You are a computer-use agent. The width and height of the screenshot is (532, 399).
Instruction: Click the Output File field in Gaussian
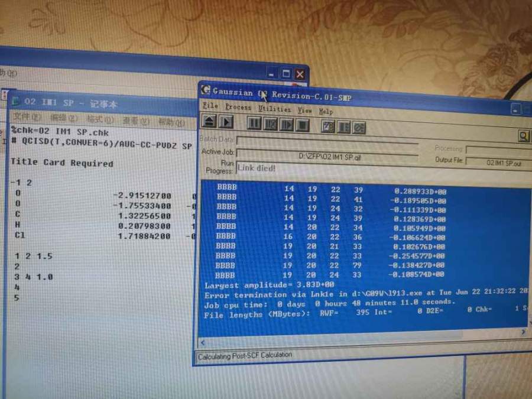click(498, 163)
